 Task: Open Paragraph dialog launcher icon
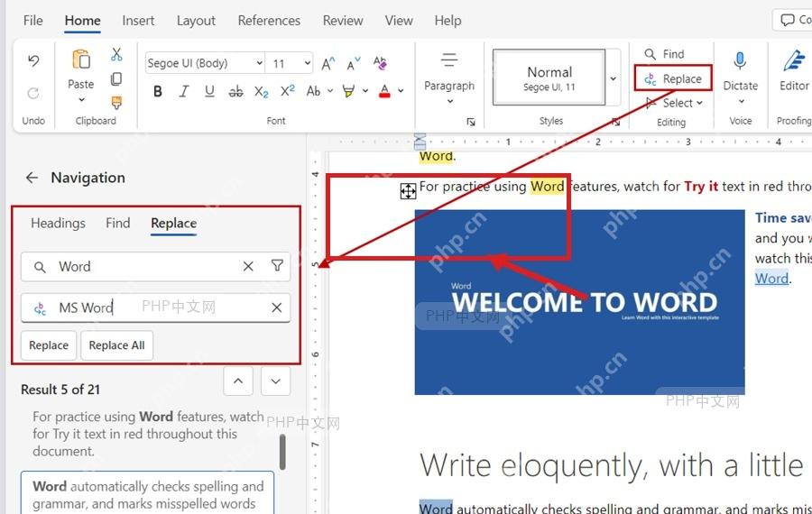[471, 122]
